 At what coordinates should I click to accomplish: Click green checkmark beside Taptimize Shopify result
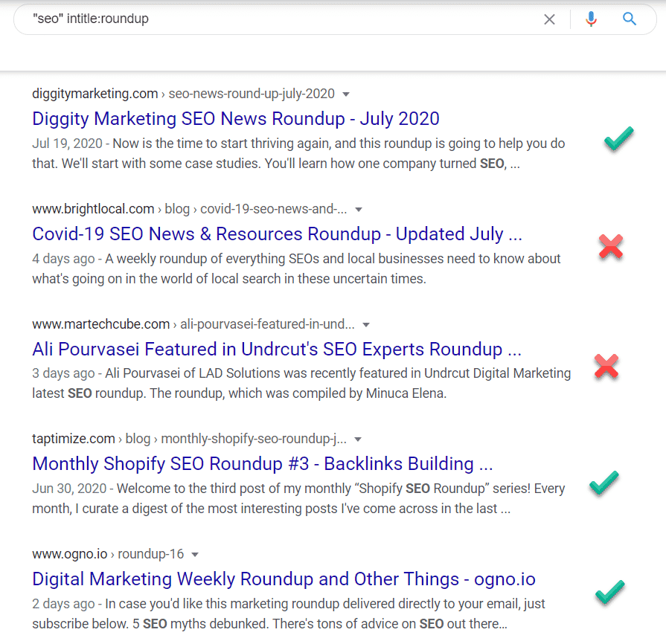tap(603, 483)
